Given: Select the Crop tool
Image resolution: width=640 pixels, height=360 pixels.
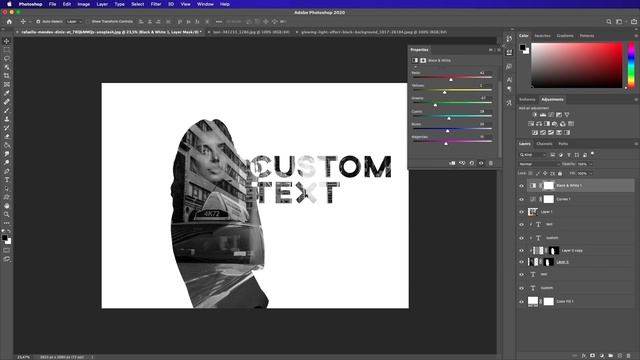Looking at the screenshot, I should pyautogui.click(x=7, y=76).
